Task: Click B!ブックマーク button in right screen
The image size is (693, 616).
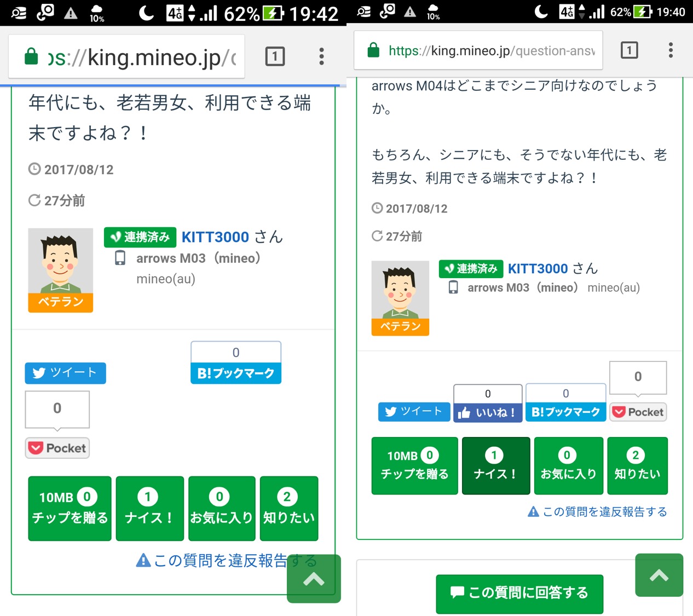Action: [x=565, y=412]
